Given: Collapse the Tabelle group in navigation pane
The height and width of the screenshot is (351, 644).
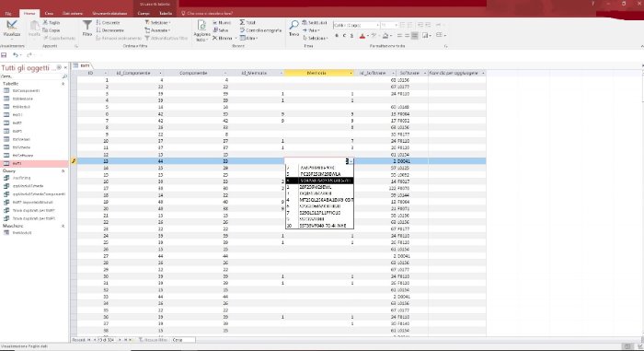Looking at the screenshot, I should (x=63, y=84).
